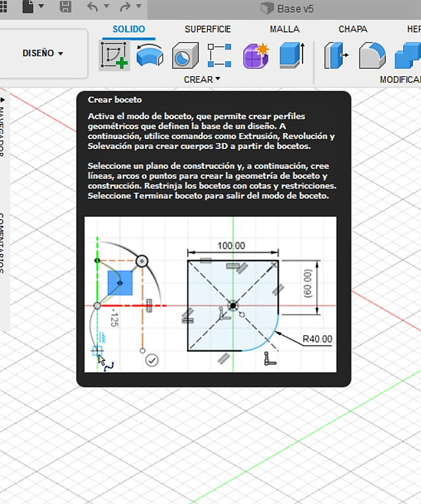Viewport: 421px width, 504px height.
Task: Switch to the SOLIDO tab
Action: [128, 29]
